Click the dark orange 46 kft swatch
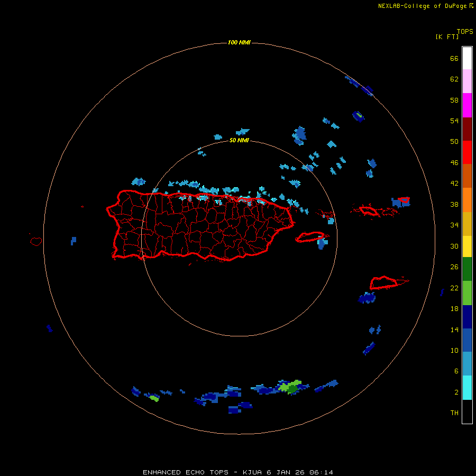 (467, 176)
